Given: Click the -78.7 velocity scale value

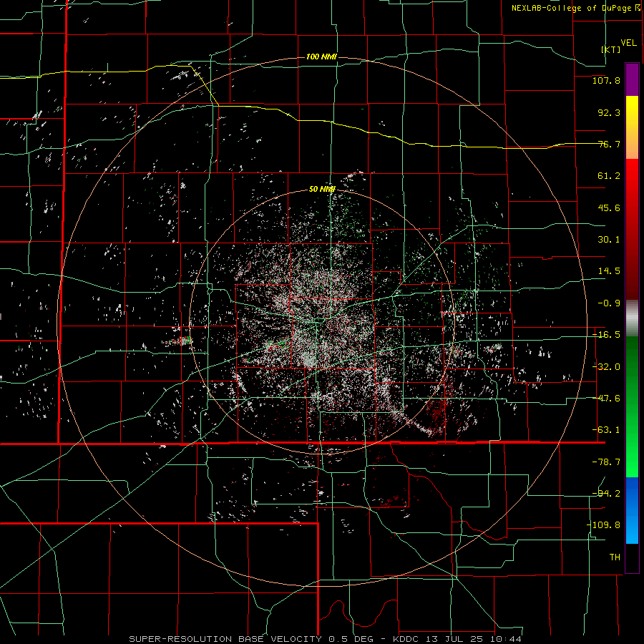Looking at the screenshot, I should (606, 462).
